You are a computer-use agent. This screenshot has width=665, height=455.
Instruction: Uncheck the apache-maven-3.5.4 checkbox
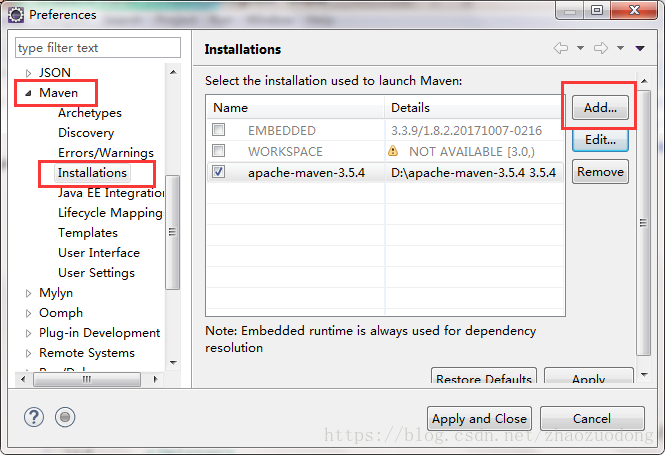tap(218, 172)
